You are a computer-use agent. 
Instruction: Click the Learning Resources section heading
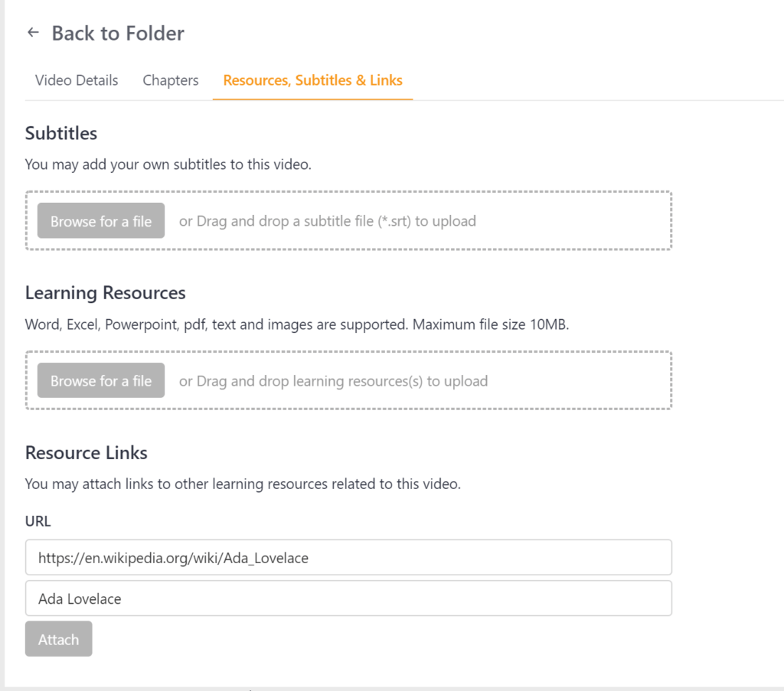(105, 293)
